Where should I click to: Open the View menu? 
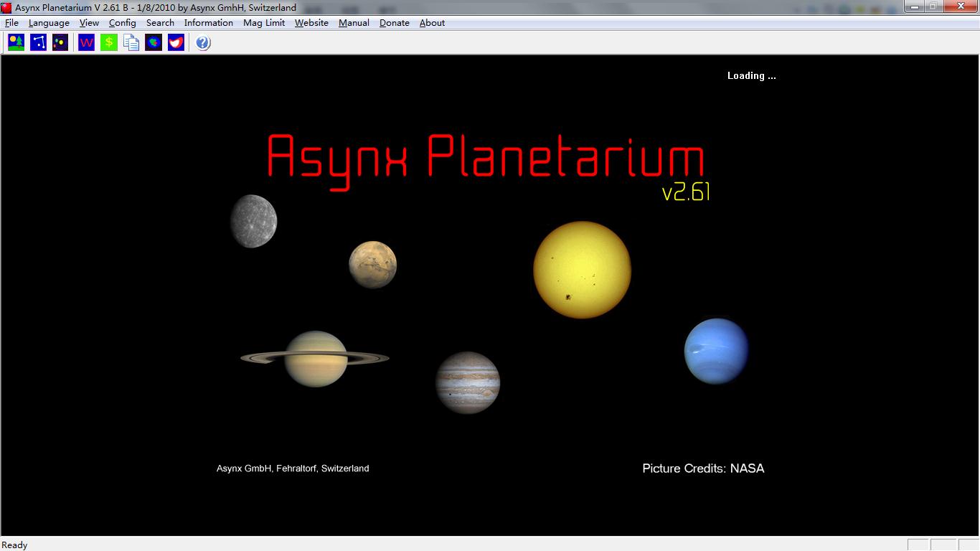(x=89, y=23)
